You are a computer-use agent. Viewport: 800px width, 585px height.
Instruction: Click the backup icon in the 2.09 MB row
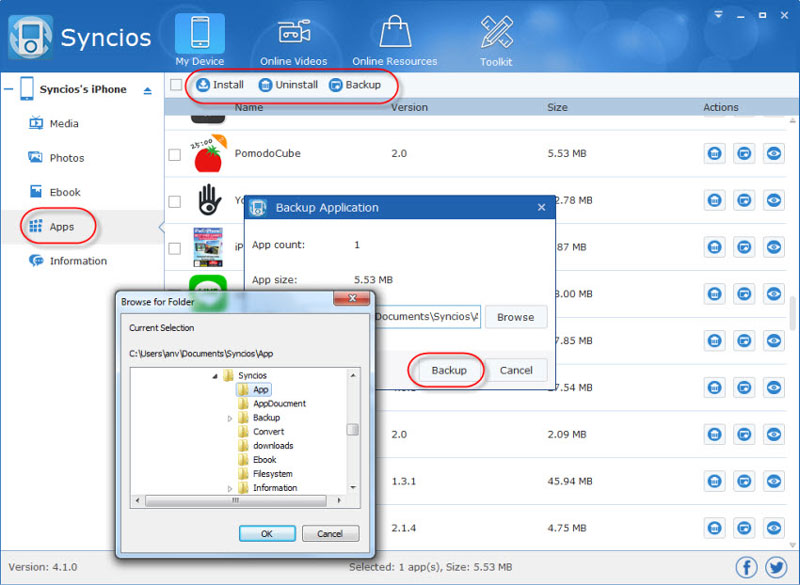point(744,434)
